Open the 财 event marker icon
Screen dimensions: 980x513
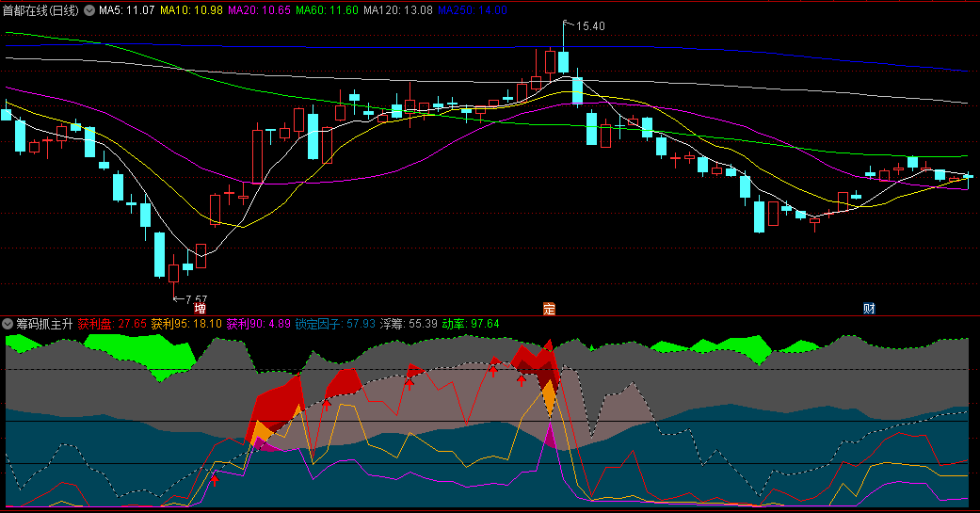(x=869, y=309)
